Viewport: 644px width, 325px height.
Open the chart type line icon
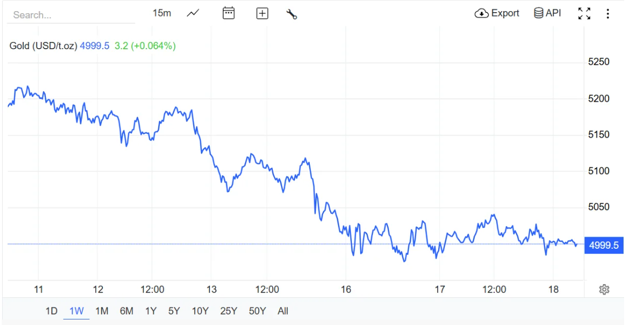tap(193, 13)
